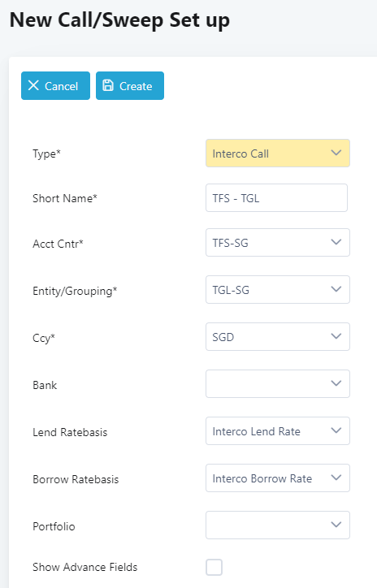This screenshot has height=588, width=377.
Task: Open the TGL-SG entity dropdown
Action: tap(278, 290)
